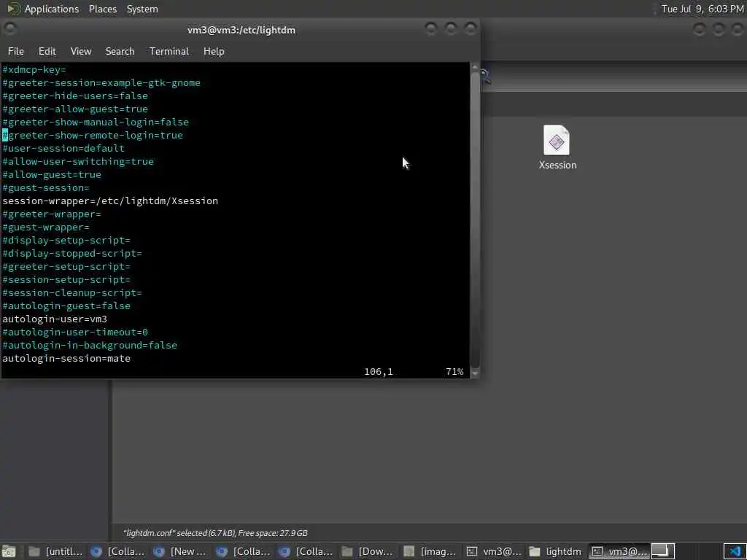The height and width of the screenshot is (560, 747).
Task: Click the scrollbar up arrow in terminal
Action: pyautogui.click(x=475, y=68)
